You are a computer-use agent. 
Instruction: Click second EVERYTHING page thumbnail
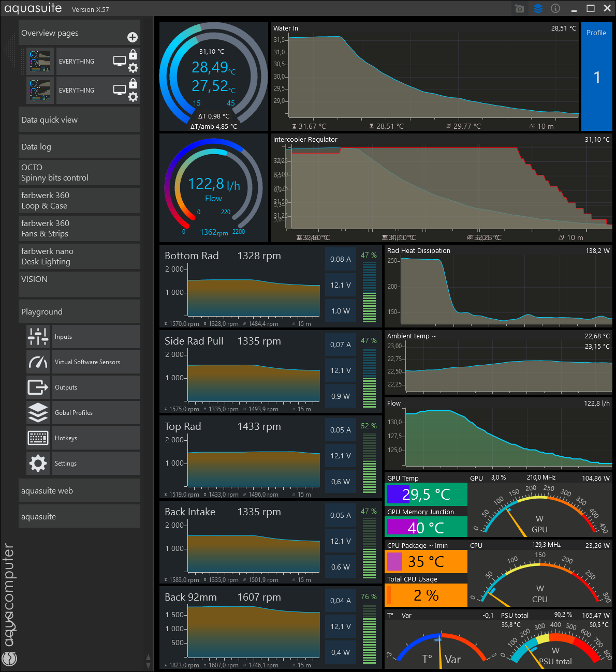(x=40, y=91)
